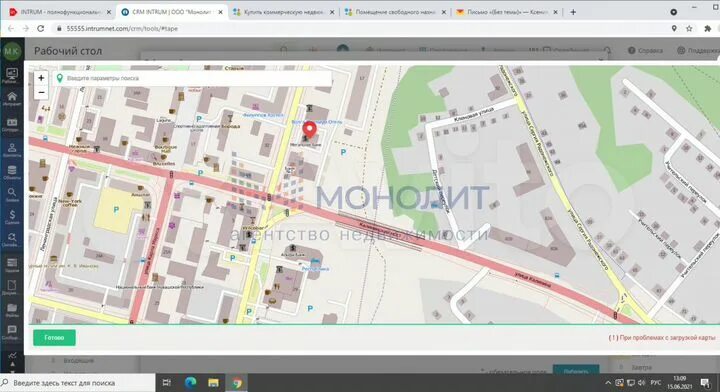
Task: Open Поддержка support link in header
Action: tap(698, 50)
